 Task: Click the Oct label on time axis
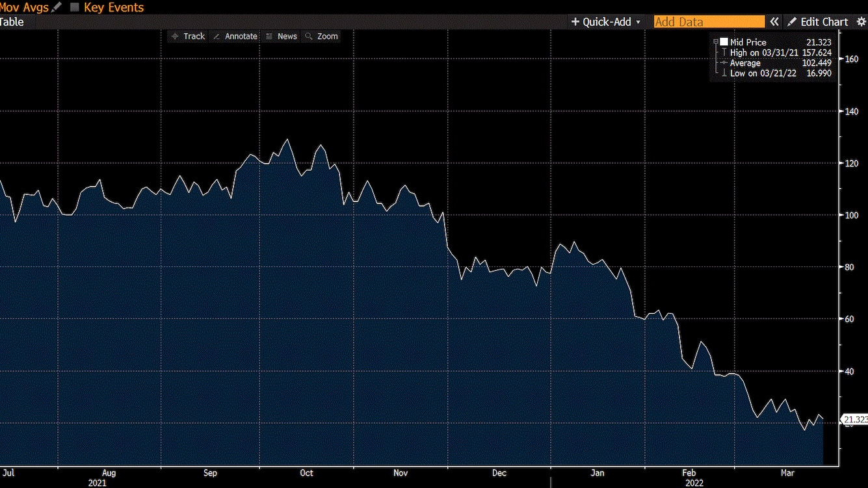[x=306, y=473]
